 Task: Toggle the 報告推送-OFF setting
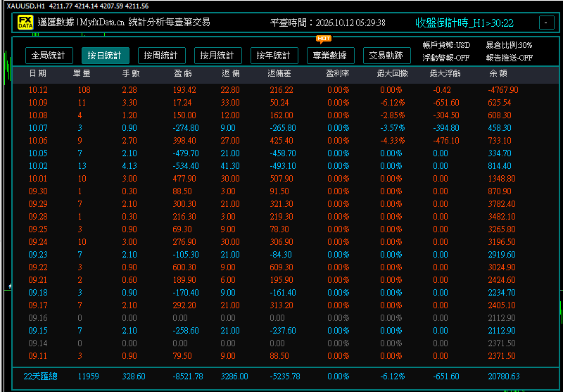509,58
